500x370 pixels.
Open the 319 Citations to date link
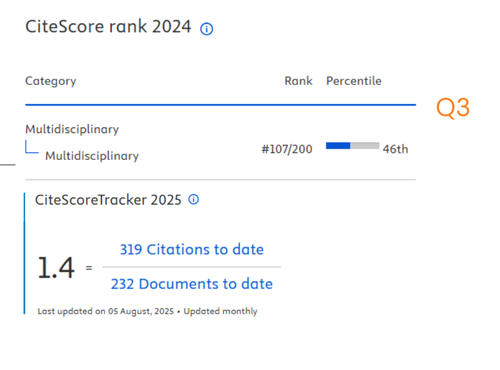(x=192, y=249)
